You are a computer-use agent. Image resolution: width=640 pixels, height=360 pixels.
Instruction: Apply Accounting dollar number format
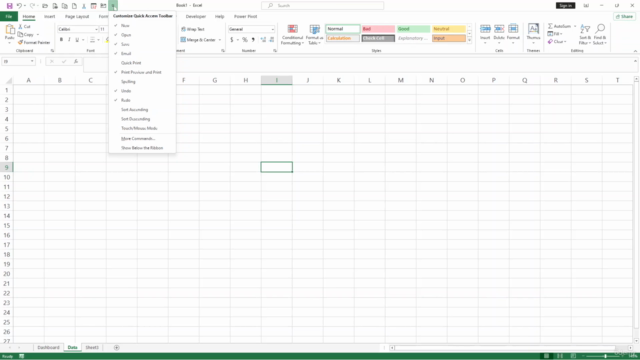231,40
